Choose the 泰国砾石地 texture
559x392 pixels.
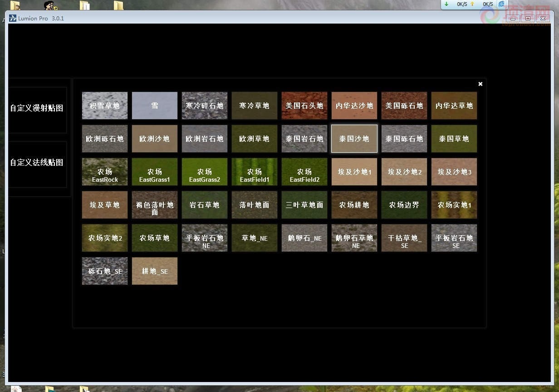[x=404, y=139]
